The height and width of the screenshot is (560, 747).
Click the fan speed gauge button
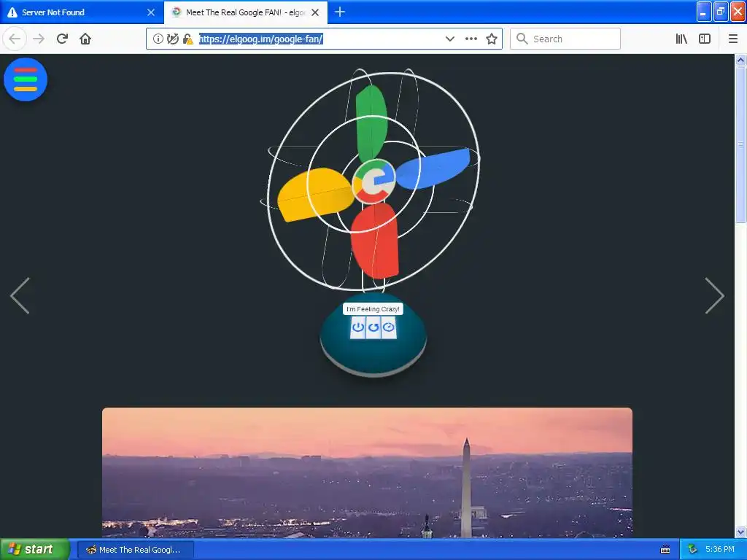point(389,327)
